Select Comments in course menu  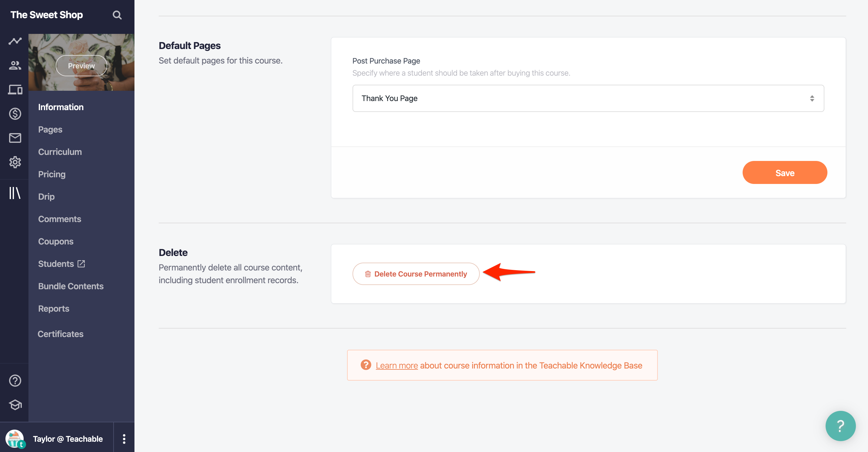[60, 219]
